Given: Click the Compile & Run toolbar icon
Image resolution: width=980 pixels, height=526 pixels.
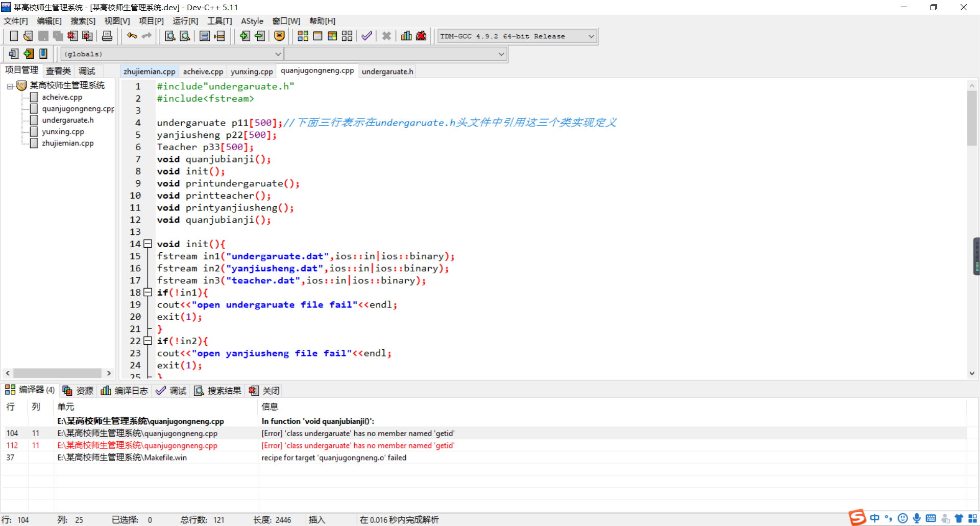Looking at the screenshot, I should [332, 36].
